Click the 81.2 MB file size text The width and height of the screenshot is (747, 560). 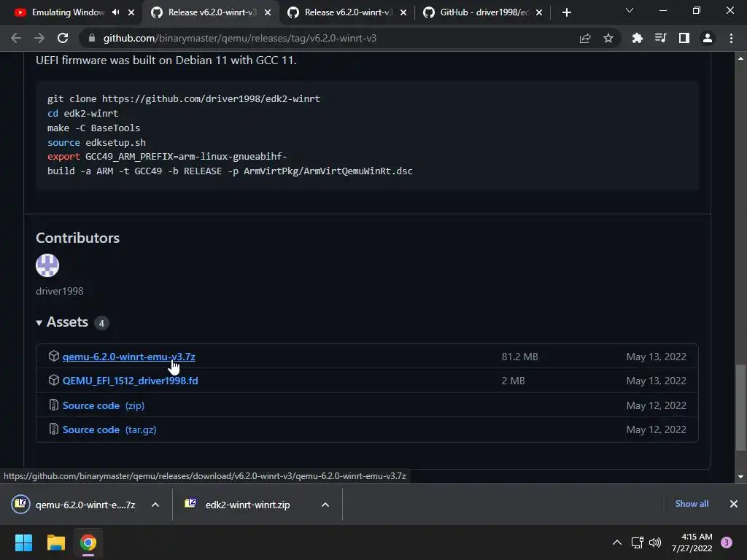[519, 357]
